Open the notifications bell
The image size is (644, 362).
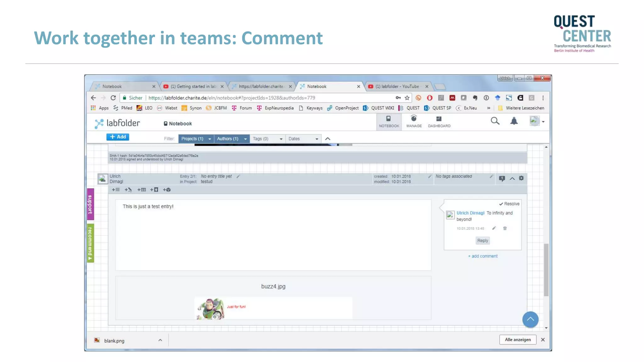(x=514, y=121)
